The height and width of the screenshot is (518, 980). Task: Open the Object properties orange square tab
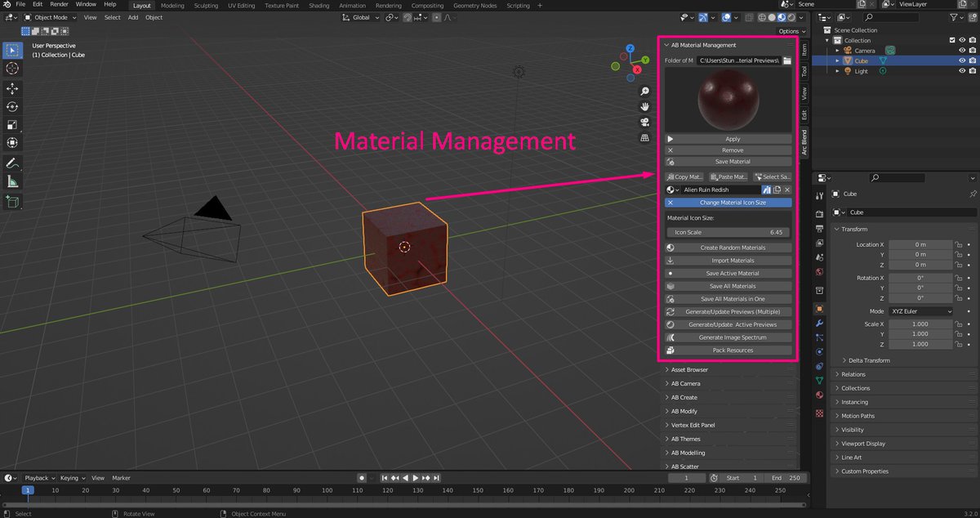click(820, 309)
